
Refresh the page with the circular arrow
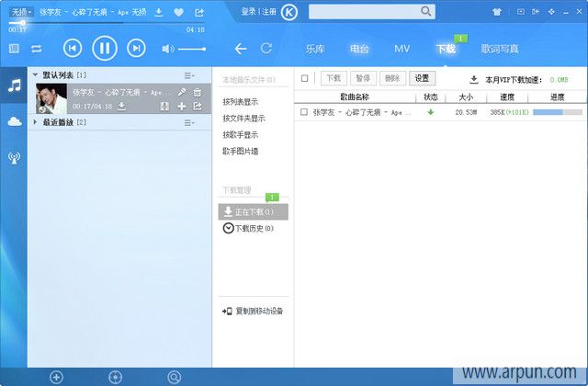pos(266,49)
